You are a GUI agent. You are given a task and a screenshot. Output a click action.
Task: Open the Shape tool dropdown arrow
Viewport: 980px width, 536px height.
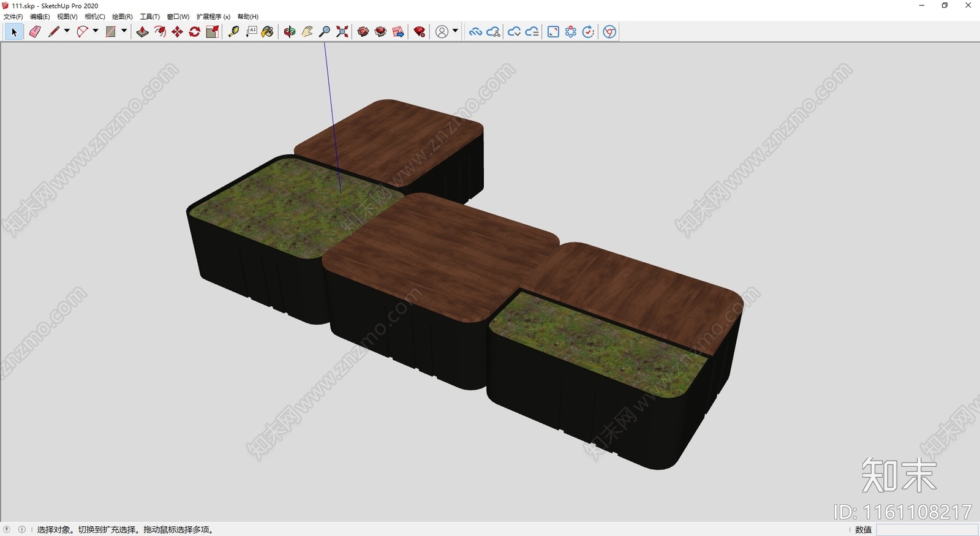[x=124, y=31]
